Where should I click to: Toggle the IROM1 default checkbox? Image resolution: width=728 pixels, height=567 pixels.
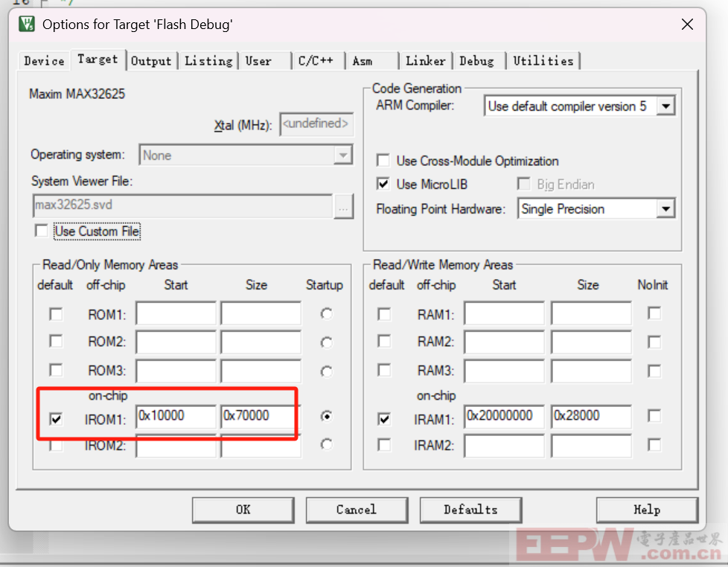[56, 419]
